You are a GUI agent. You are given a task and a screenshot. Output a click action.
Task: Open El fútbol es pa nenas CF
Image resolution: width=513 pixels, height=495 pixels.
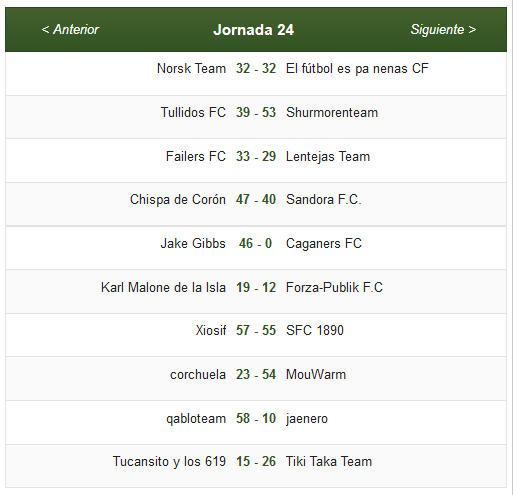click(357, 68)
